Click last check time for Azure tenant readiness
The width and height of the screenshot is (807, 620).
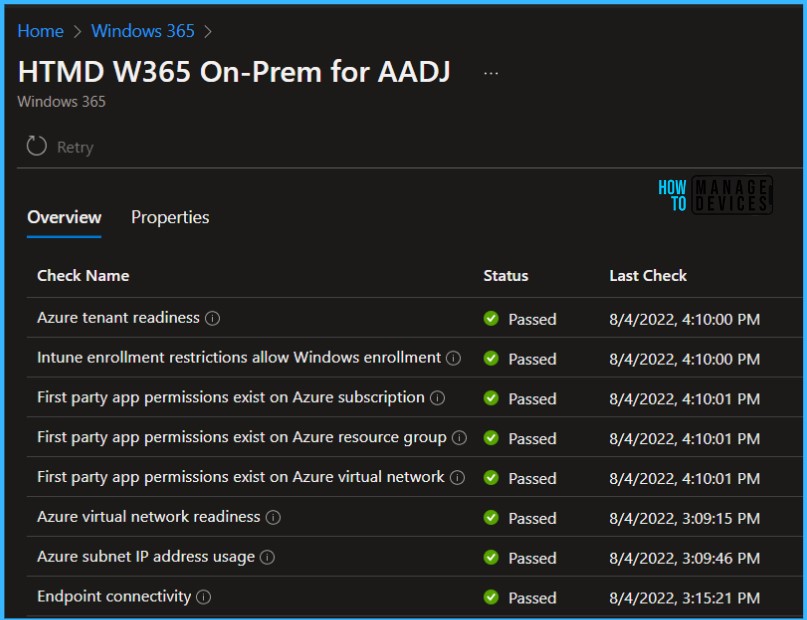[x=685, y=319]
